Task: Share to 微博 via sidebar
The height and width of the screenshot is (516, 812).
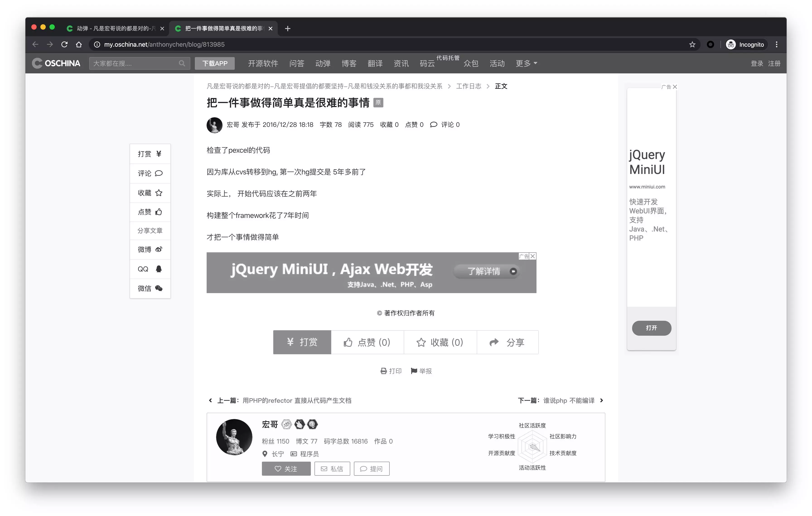Action: point(150,249)
